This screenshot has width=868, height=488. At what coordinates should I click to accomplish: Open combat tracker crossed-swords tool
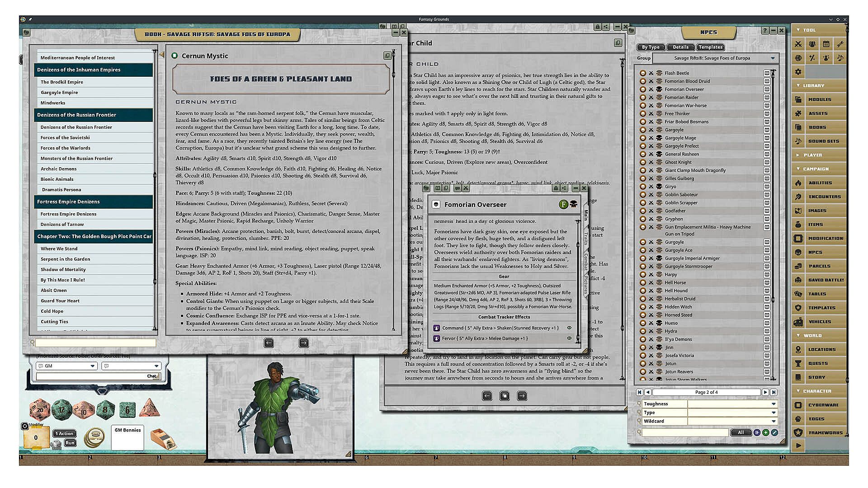(x=798, y=44)
